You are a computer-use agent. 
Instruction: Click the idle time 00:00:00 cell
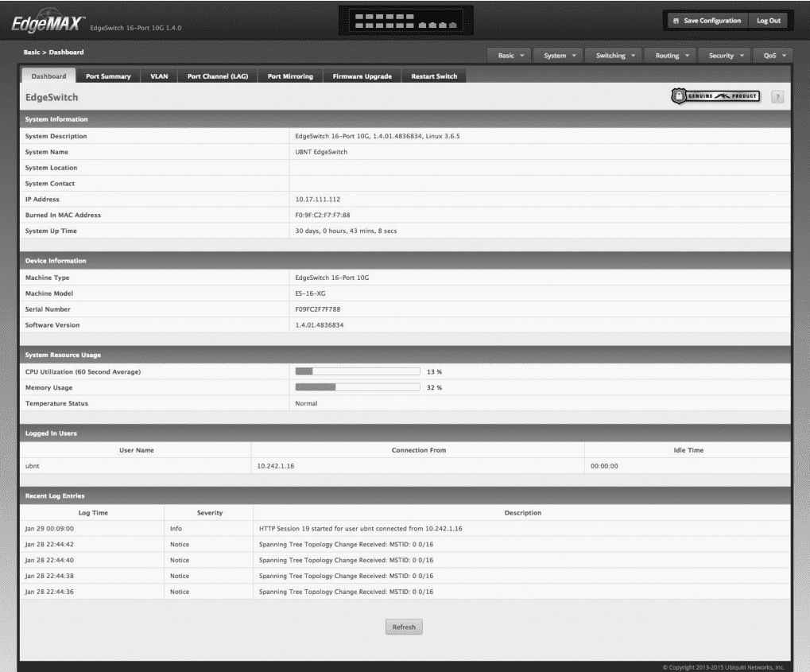(x=688, y=466)
